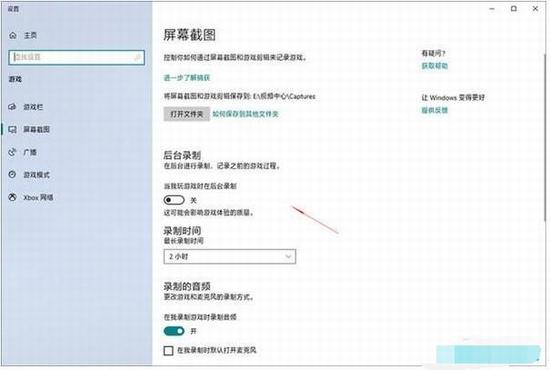Click the Xbox logo icon in the sidebar
The height and width of the screenshot is (370, 550).
coord(13,197)
